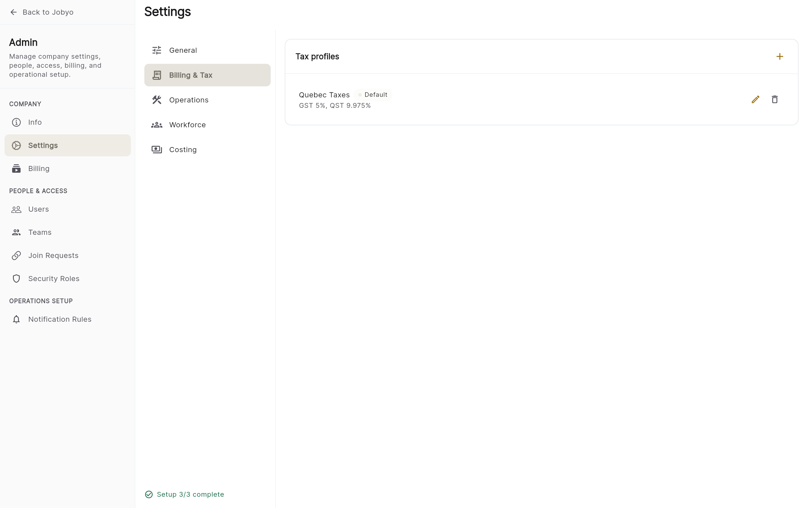Add a new tax profile with plus icon

click(780, 56)
